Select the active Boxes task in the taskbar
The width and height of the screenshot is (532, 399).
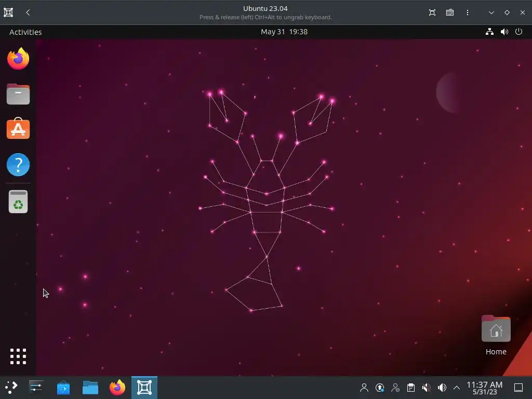point(144,388)
